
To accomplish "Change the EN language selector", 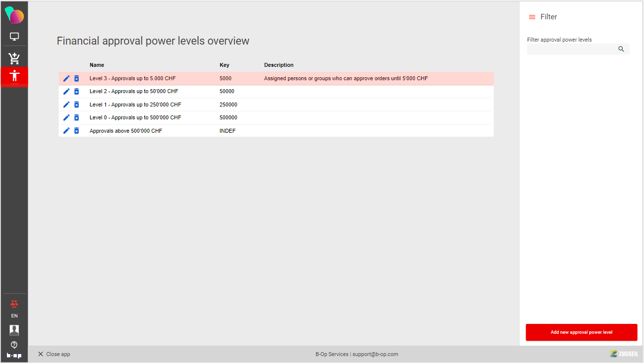I will [x=14, y=316].
